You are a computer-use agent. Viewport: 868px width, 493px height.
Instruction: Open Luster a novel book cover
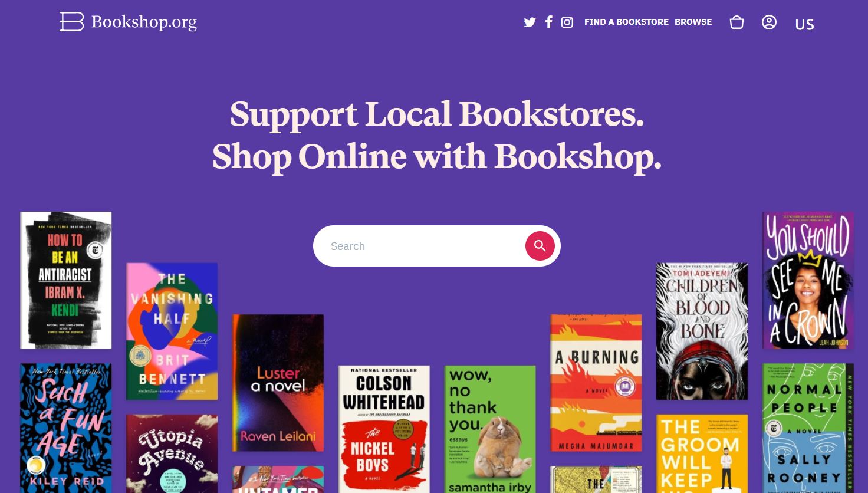[x=278, y=383]
